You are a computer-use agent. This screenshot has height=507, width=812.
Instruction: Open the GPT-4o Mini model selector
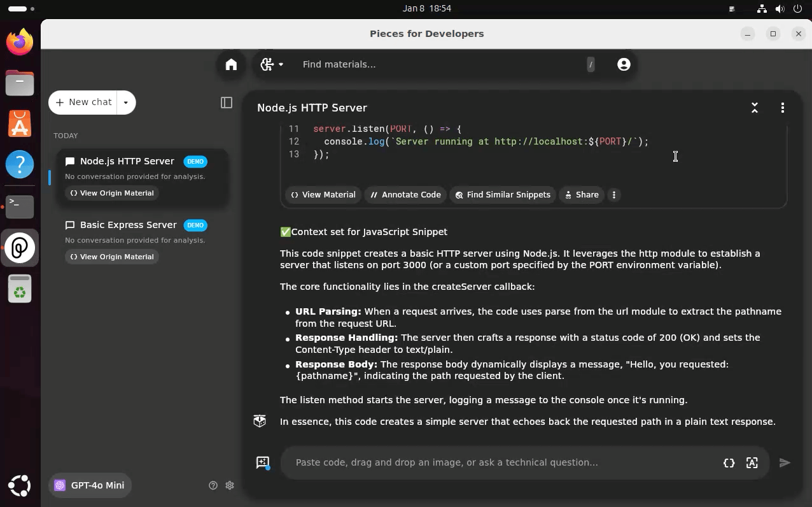[90, 485]
